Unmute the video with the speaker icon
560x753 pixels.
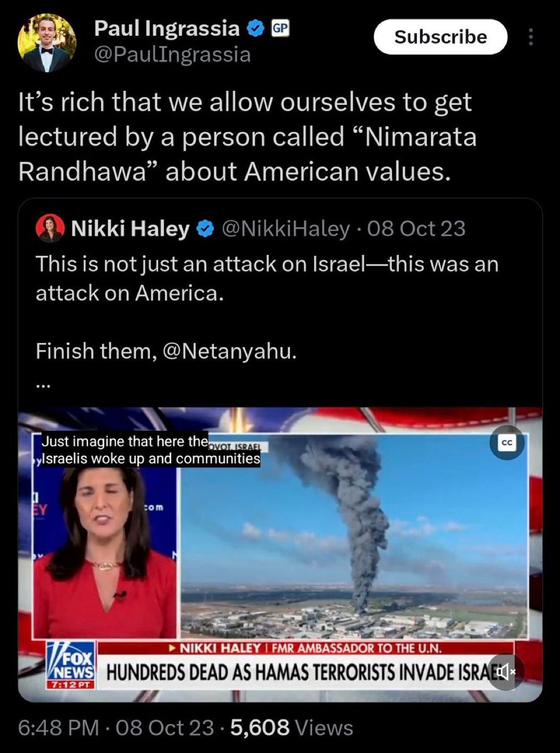point(506,672)
